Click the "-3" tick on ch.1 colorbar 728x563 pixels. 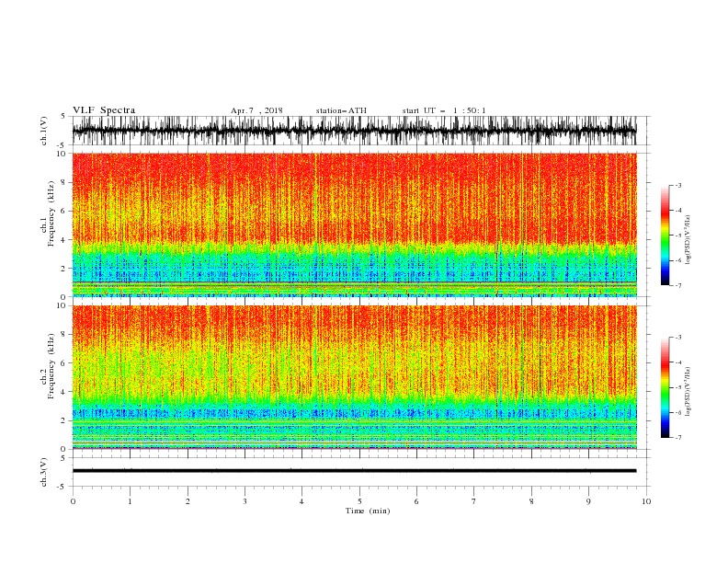[677, 185]
